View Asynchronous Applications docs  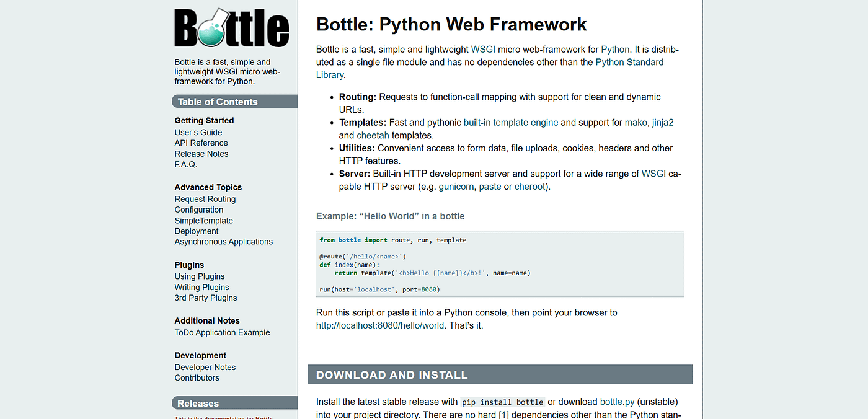[223, 241]
